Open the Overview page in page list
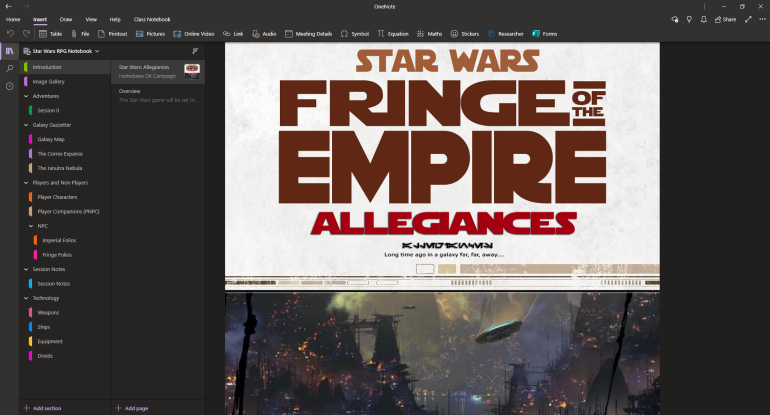The image size is (770, 415). tap(130, 91)
